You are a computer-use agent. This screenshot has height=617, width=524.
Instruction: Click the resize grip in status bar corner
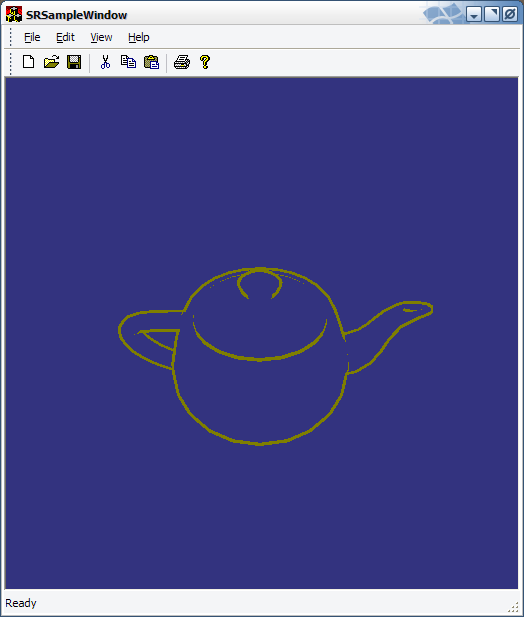(x=513, y=607)
